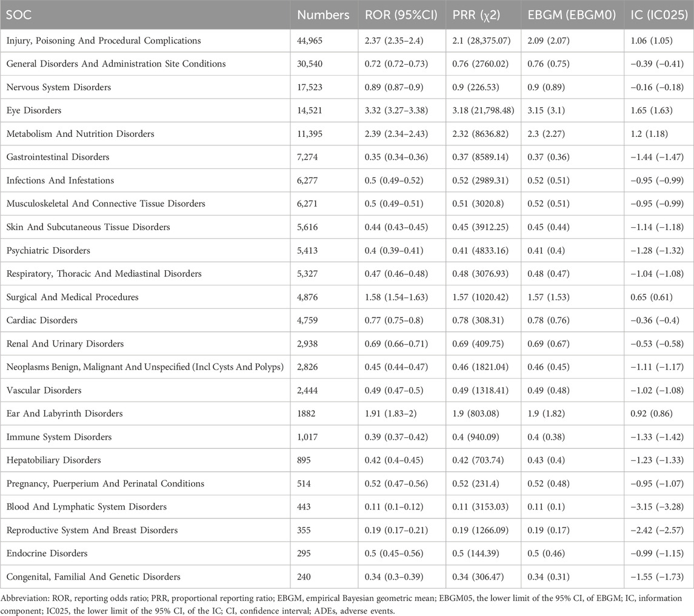Click the number 1882
This screenshot has height=616, width=694.
[x=306, y=414]
